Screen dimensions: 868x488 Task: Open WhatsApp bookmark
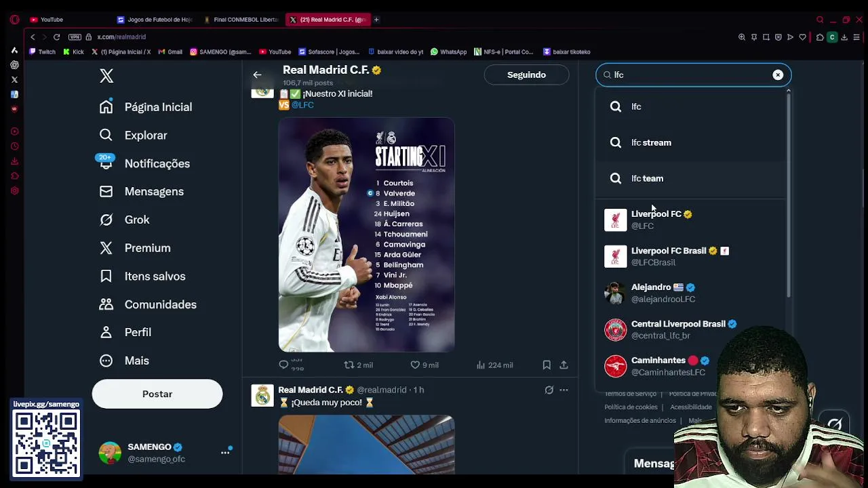point(449,52)
